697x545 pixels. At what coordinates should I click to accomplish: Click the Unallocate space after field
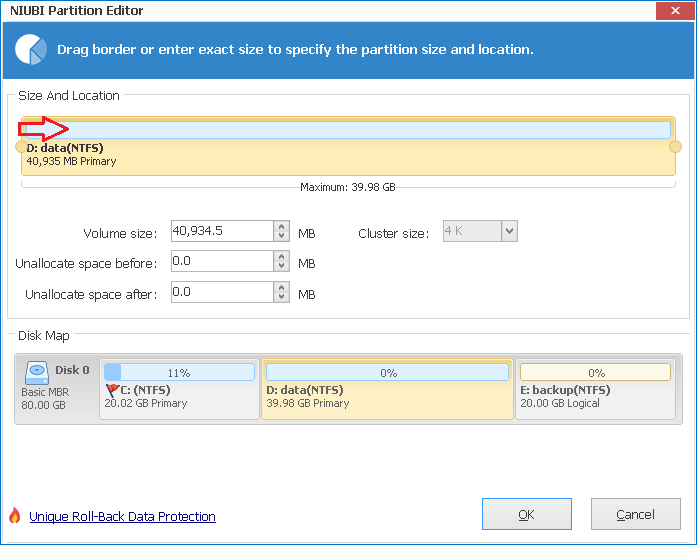pos(222,292)
